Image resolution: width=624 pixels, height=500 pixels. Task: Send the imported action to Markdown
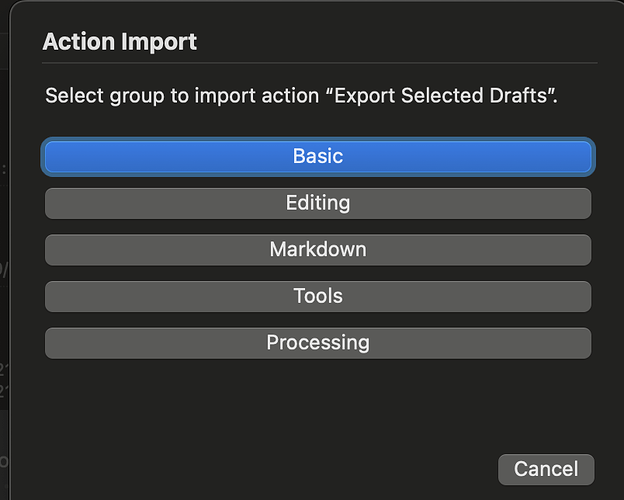coord(318,249)
